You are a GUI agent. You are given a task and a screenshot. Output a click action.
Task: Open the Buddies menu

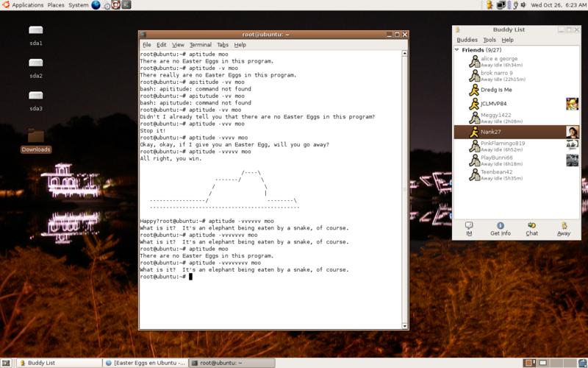[x=467, y=40]
